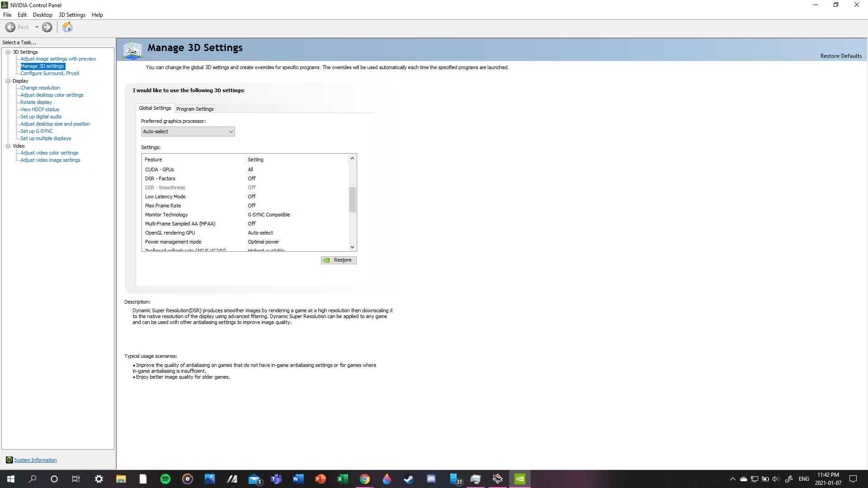Click the NVIDIA Control Panel taskbar icon
868x488 pixels.
click(x=520, y=479)
